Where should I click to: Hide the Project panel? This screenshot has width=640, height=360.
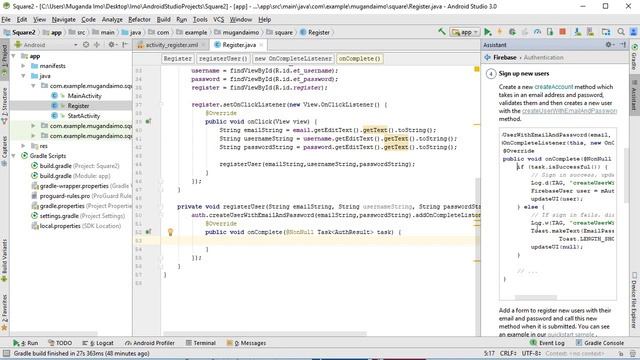tap(125, 45)
